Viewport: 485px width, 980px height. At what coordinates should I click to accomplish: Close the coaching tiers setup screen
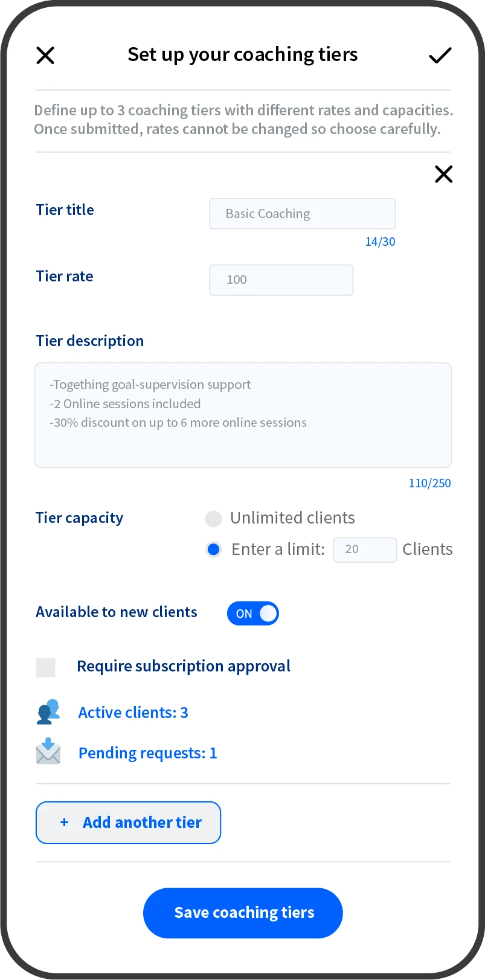(45, 56)
